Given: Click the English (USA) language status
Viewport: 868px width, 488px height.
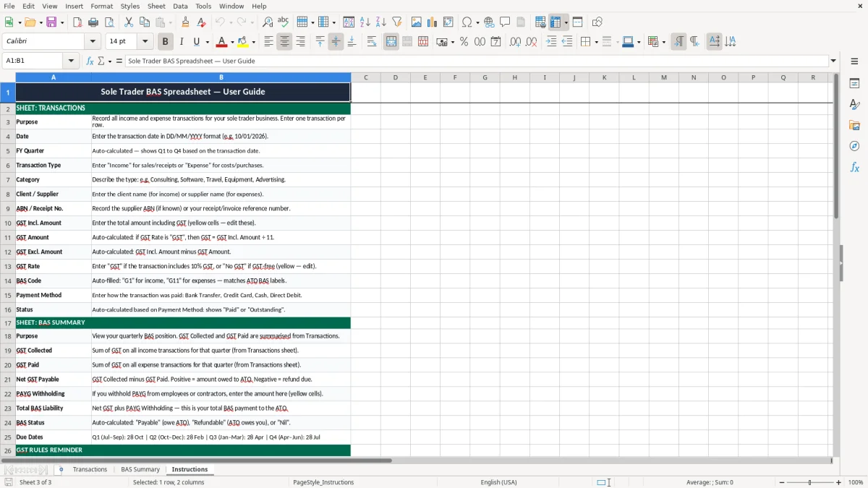Looking at the screenshot, I should coord(499,482).
